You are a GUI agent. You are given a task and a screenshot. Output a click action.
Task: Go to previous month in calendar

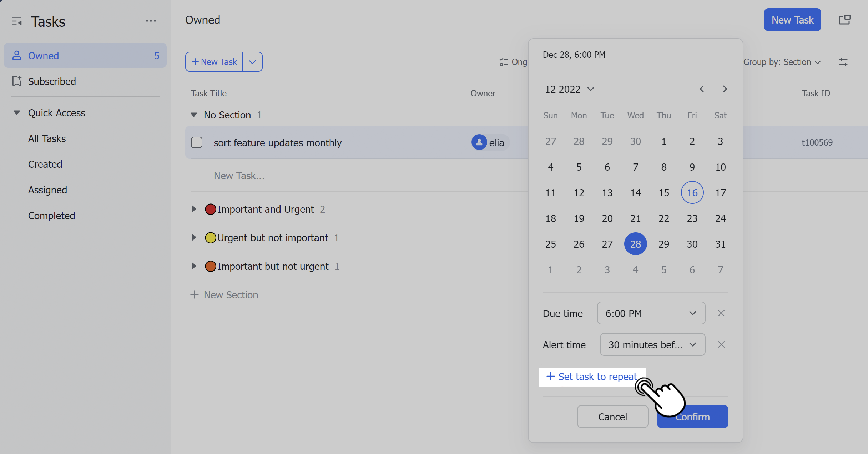[x=702, y=89]
